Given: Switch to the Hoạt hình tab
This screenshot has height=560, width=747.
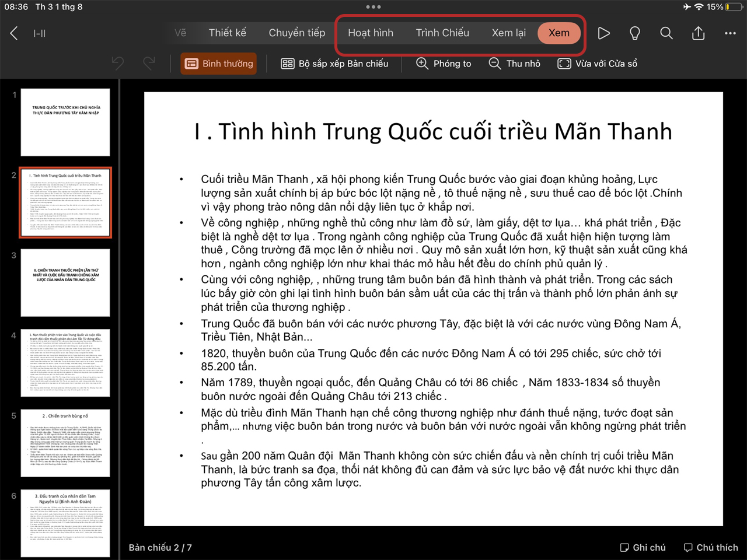Looking at the screenshot, I should click(x=371, y=33).
